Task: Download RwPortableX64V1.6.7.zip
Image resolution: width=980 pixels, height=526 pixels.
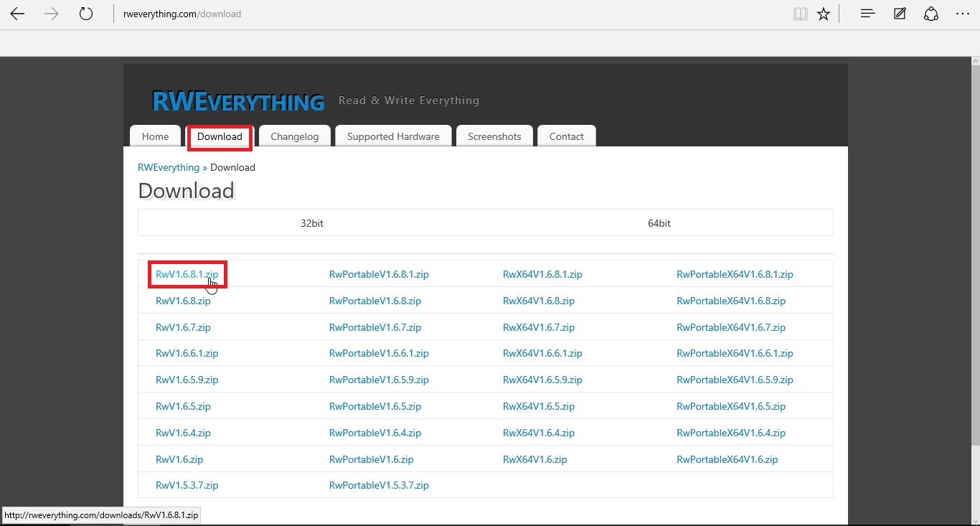Action: click(731, 327)
